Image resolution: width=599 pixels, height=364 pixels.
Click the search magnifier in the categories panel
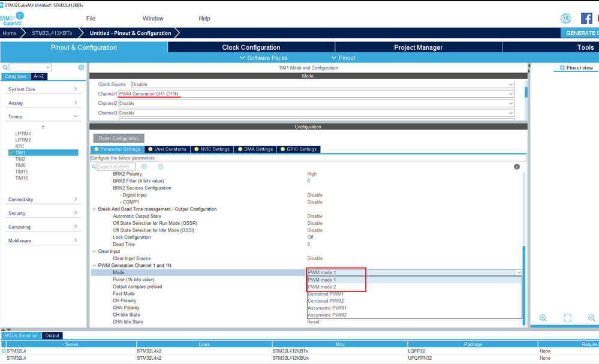coord(5,67)
